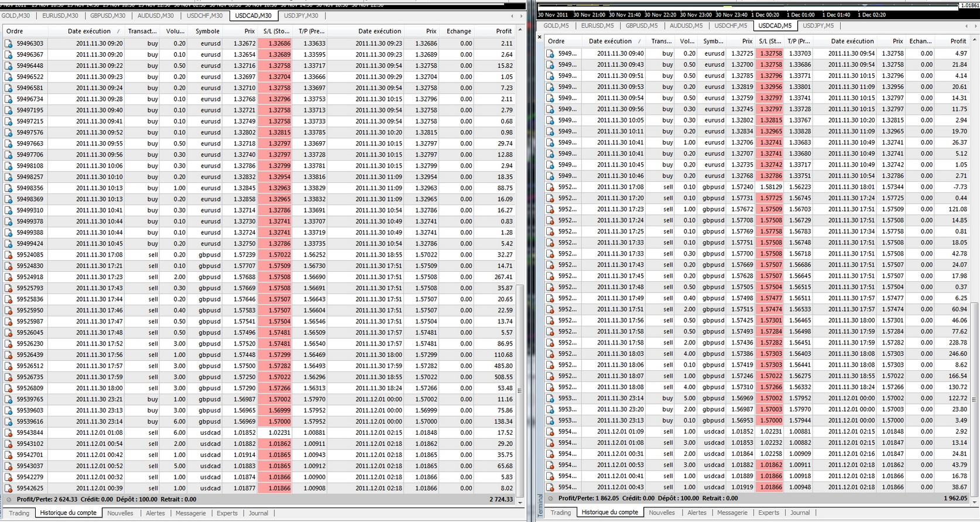Image resolution: width=980 pixels, height=522 pixels.
Task: Click the right history list scrollbar thumb
Action: 974,398
